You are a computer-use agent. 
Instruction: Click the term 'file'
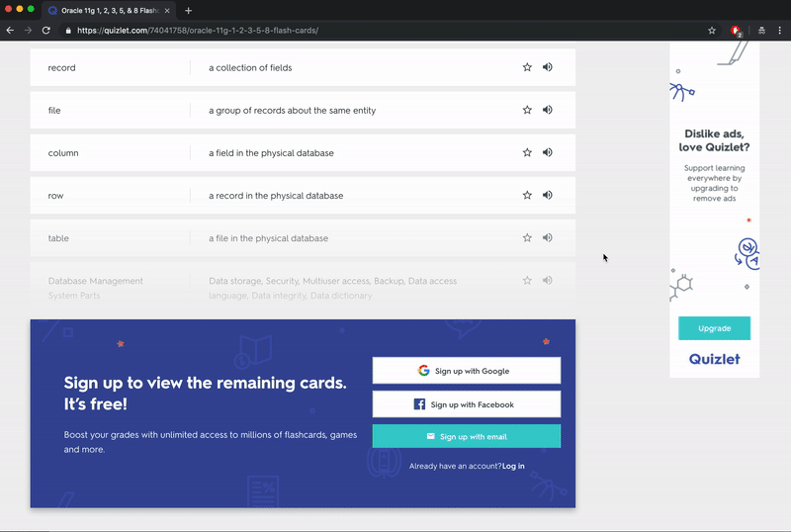point(54,110)
